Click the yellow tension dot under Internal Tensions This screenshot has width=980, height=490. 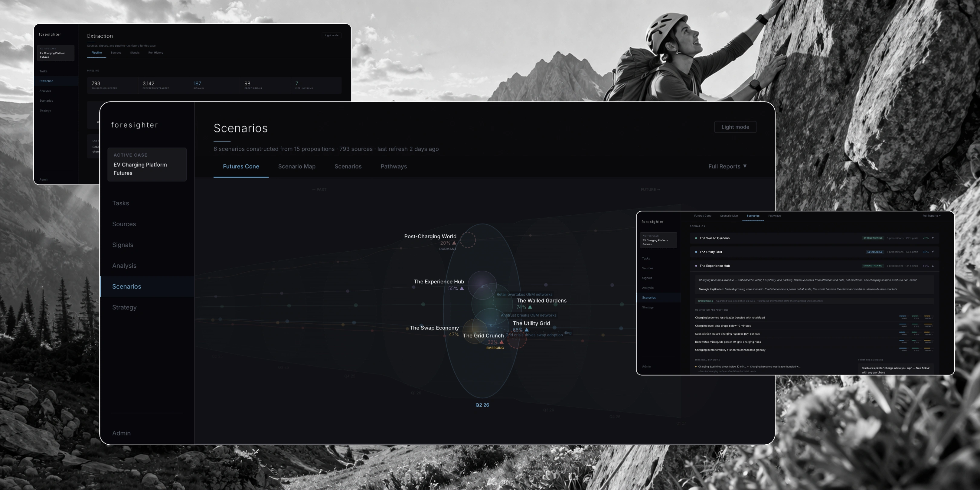click(x=697, y=366)
